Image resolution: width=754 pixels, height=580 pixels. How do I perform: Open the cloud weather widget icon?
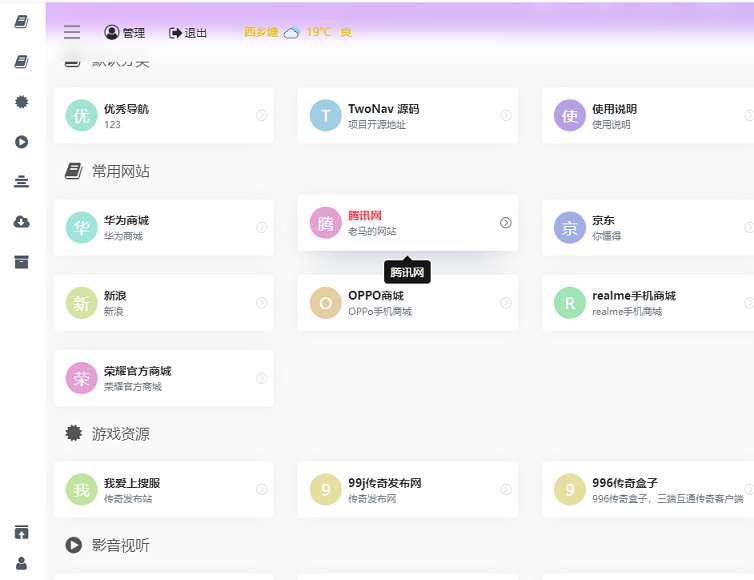(x=291, y=33)
